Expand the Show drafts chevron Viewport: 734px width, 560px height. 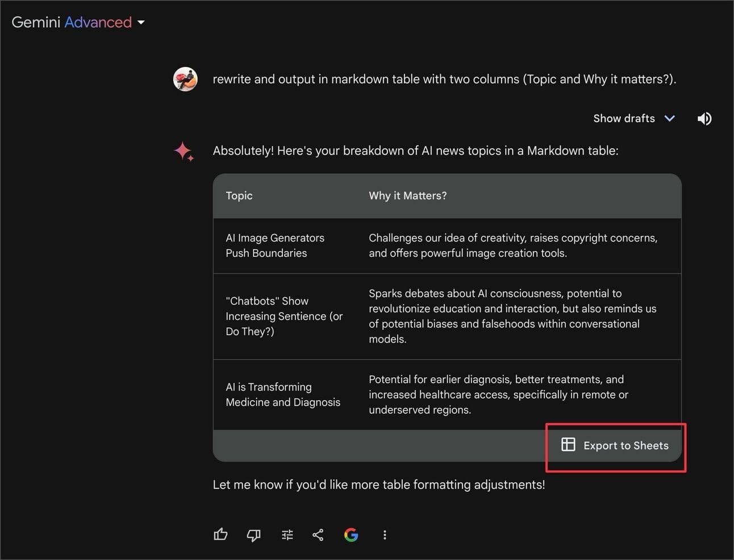670,118
